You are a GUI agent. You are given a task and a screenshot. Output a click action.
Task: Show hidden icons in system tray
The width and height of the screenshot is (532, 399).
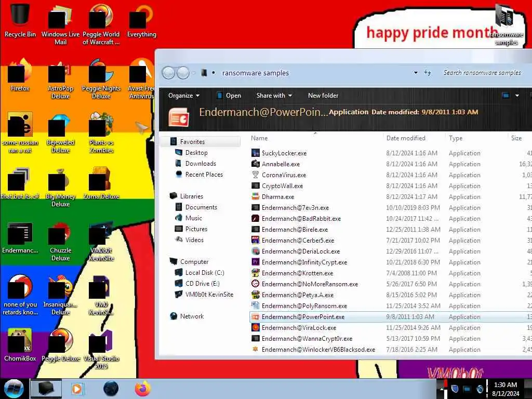442,390
